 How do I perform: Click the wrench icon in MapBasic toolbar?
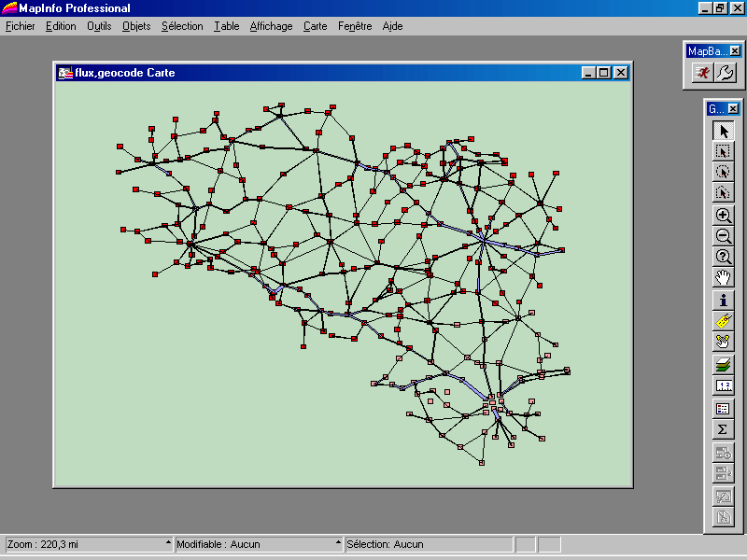click(x=726, y=73)
